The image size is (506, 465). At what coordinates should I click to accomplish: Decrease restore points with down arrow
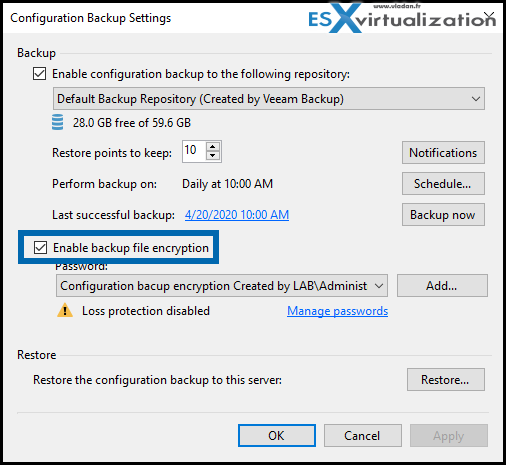coord(213,155)
